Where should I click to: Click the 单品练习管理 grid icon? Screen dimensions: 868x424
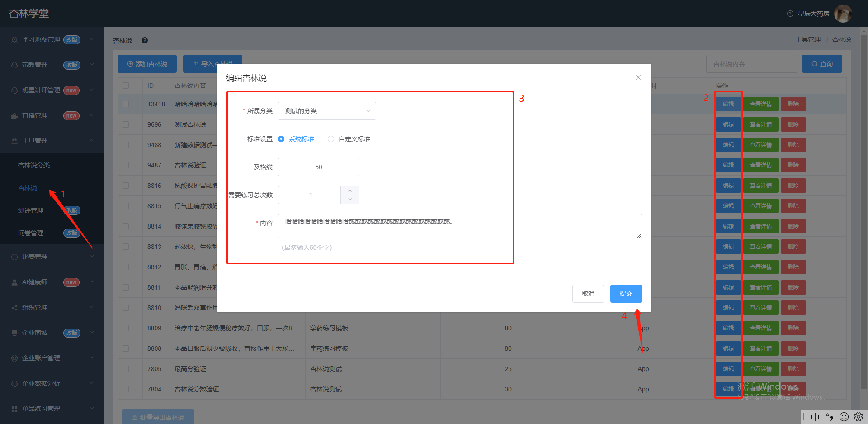click(14, 409)
